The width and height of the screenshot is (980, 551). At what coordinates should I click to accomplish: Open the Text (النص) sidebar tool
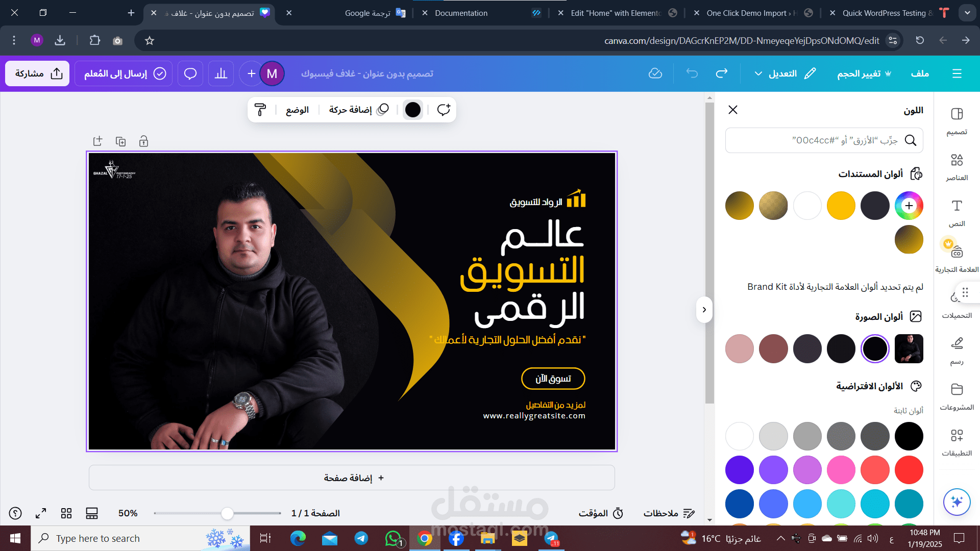(x=957, y=213)
